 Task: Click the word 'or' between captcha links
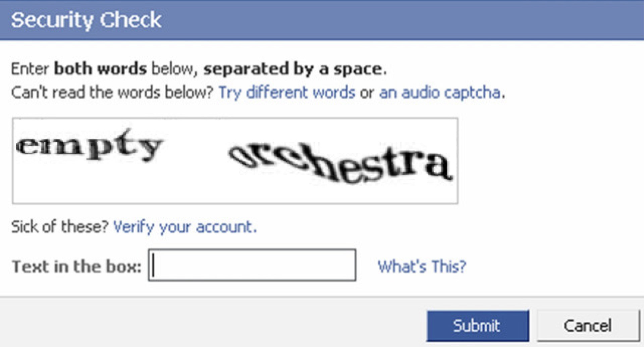click(x=367, y=92)
